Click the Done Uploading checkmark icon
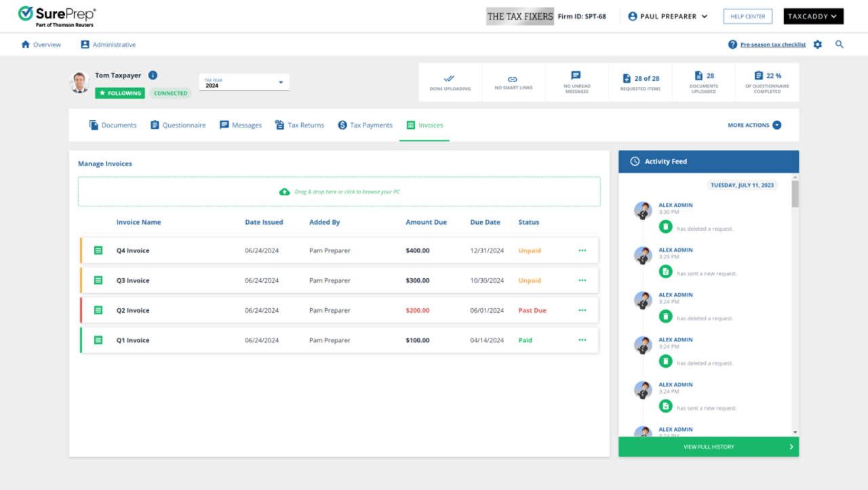The height and width of the screenshot is (490, 868). (450, 79)
